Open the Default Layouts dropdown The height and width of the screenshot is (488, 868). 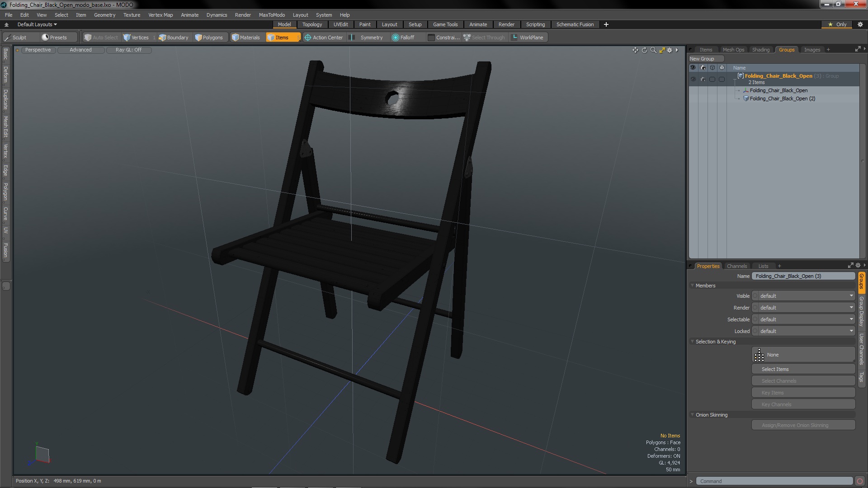[x=37, y=24]
